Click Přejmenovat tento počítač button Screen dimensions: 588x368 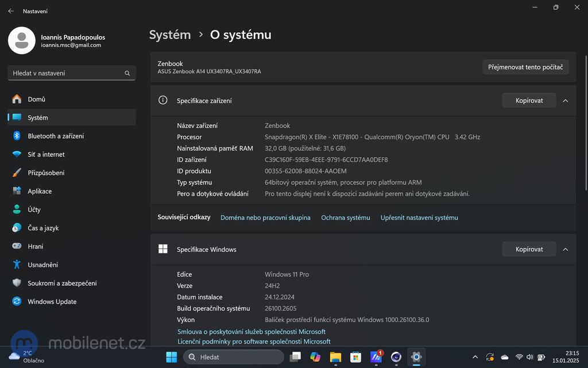click(525, 67)
